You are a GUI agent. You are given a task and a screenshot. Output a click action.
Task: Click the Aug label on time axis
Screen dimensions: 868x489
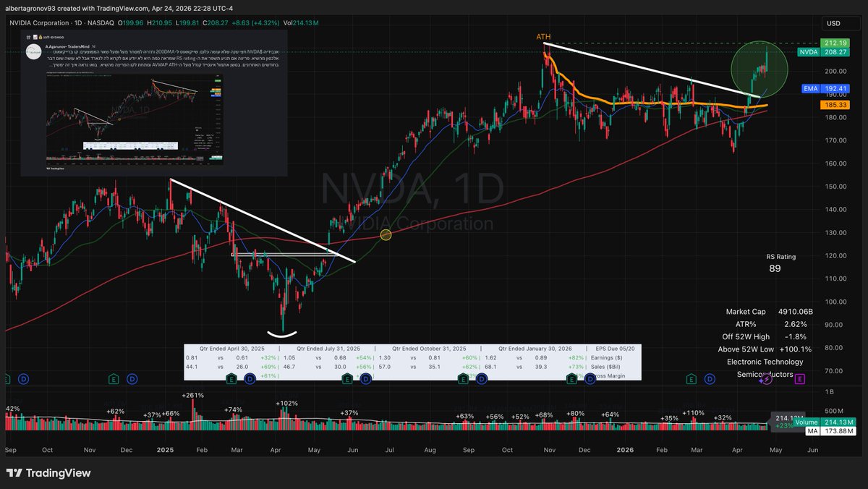point(430,448)
